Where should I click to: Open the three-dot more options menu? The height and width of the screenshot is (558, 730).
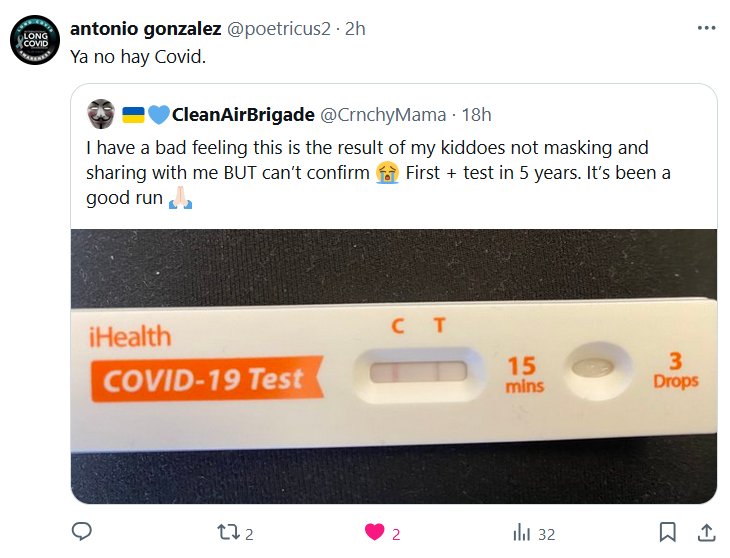706,28
